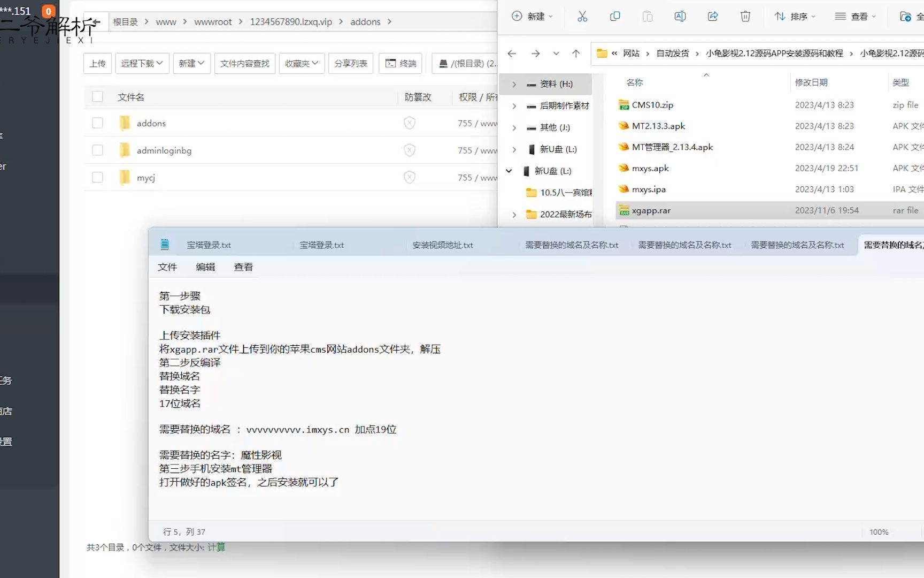Click the 上传 upload button
This screenshot has height=578, width=924.
(x=98, y=63)
